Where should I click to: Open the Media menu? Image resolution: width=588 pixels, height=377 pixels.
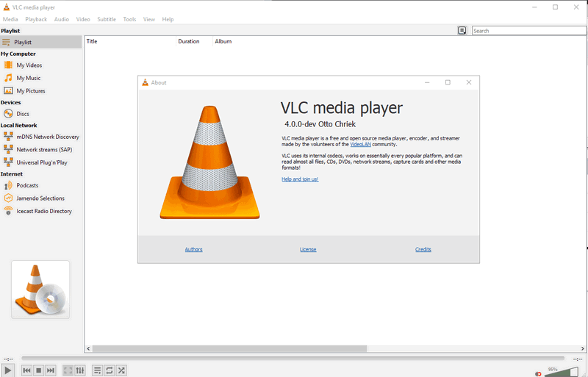coord(10,19)
